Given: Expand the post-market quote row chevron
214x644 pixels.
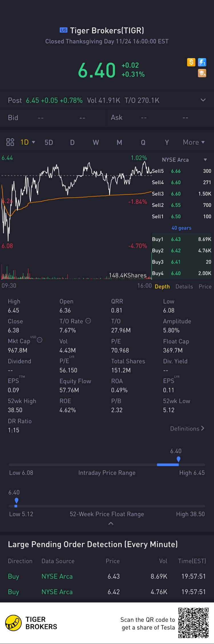Looking at the screenshot, I should coord(203,100).
